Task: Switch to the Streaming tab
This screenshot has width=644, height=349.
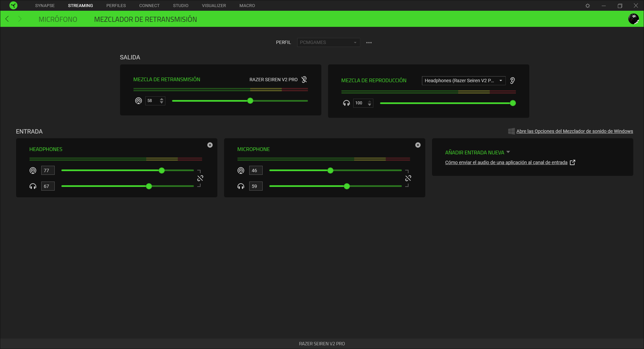Action: click(x=80, y=6)
